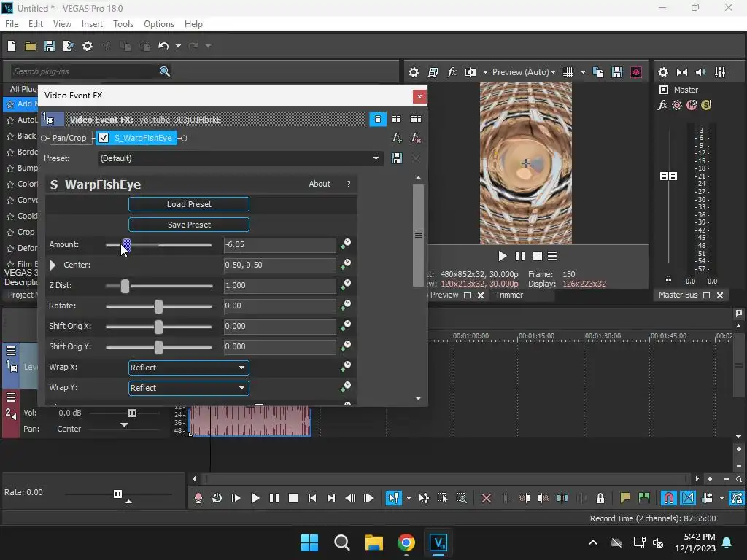747x560 pixels.
Task: Click the Amount value field
Action: point(279,245)
